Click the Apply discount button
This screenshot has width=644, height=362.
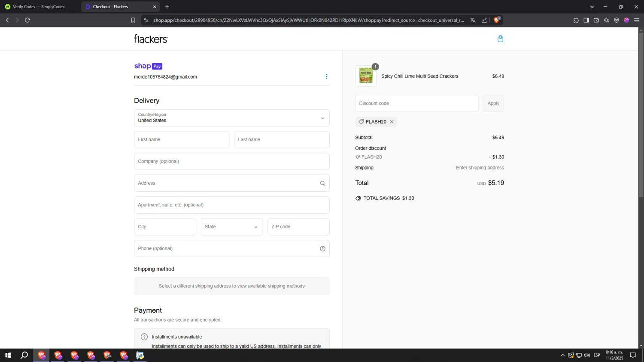click(x=493, y=103)
